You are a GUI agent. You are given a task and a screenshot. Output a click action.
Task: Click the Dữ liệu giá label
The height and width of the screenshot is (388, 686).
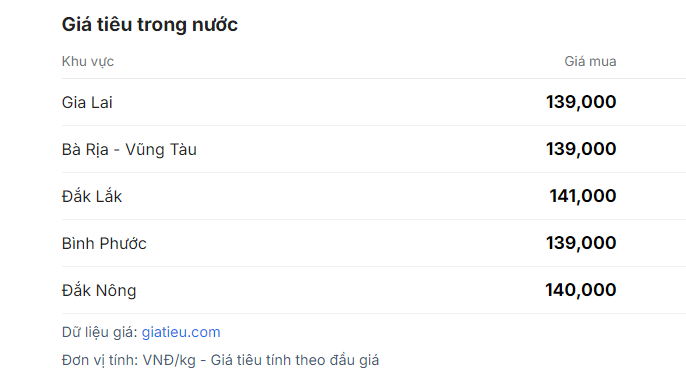point(100,332)
